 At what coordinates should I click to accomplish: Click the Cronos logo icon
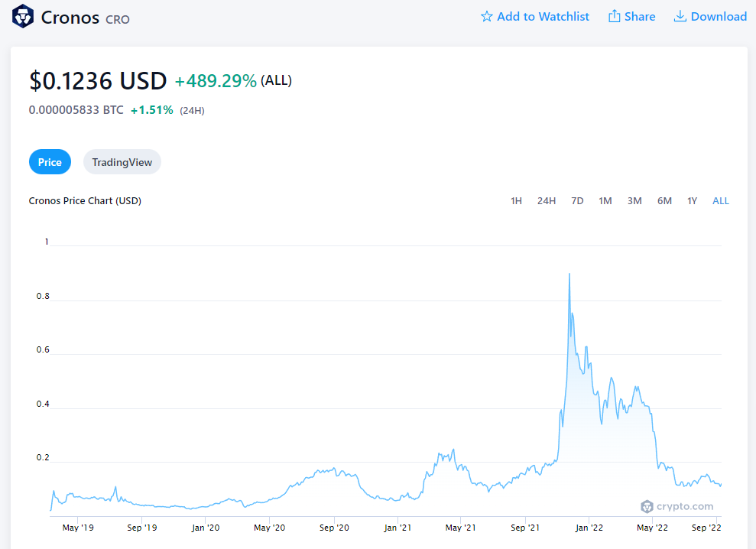[x=21, y=16]
